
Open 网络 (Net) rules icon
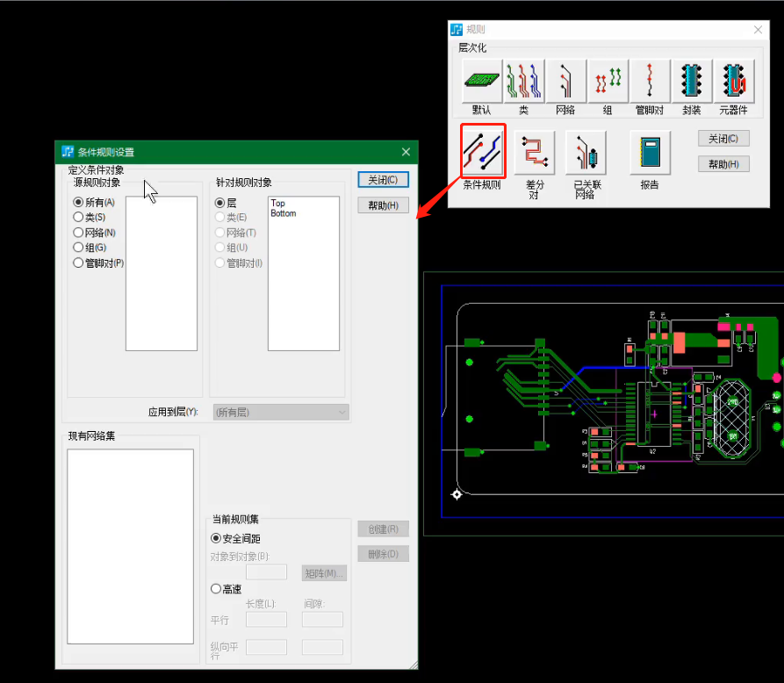565,81
